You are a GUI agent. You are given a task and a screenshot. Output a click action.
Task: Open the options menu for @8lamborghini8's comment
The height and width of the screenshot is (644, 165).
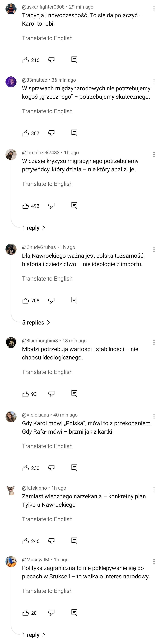(154, 343)
